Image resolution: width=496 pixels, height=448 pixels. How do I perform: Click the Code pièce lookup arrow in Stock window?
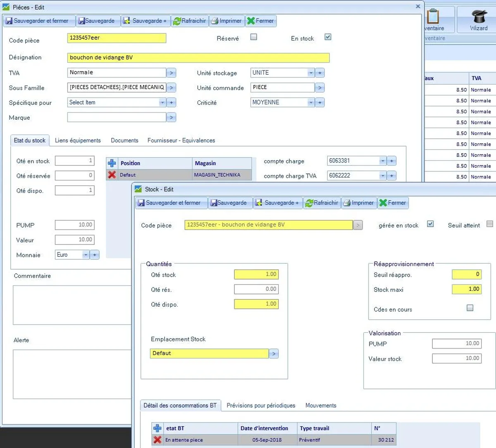click(x=358, y=225)
